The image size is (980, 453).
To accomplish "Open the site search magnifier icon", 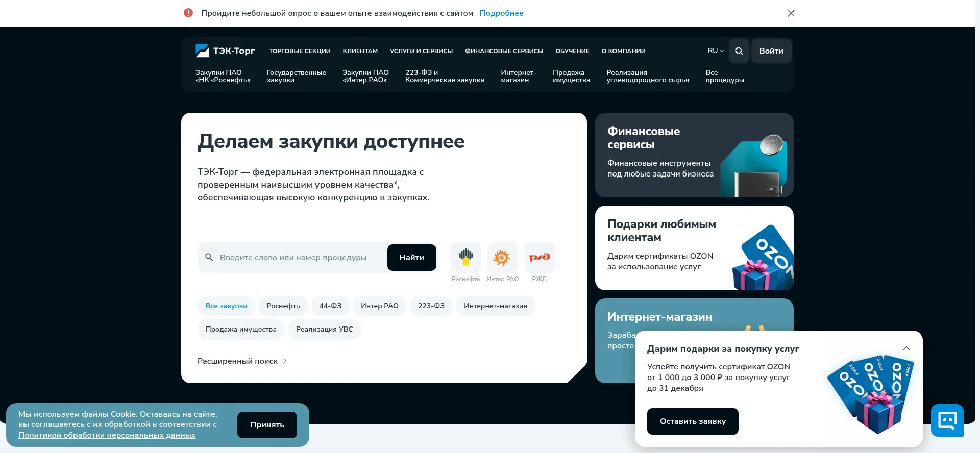I will [739, 51].
